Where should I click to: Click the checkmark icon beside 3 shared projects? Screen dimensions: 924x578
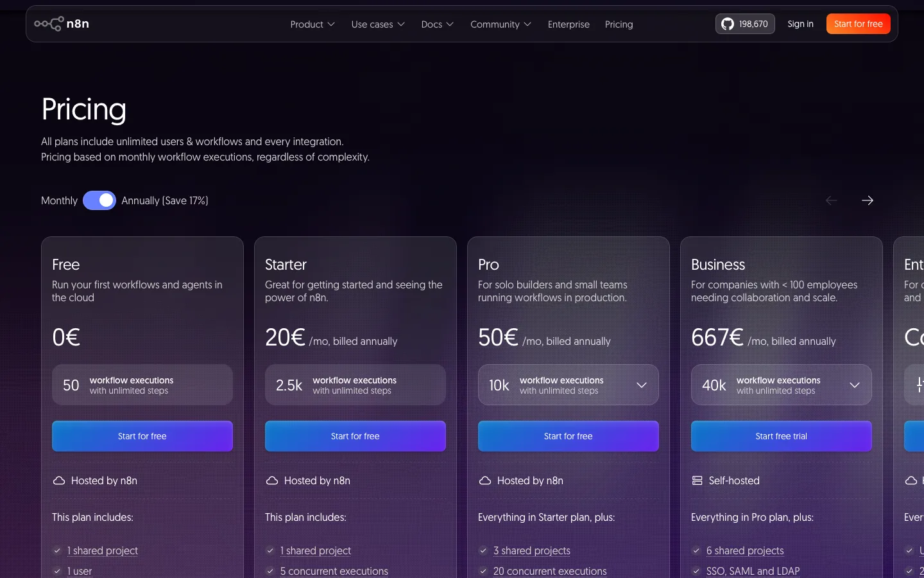(x=483, y=550)
